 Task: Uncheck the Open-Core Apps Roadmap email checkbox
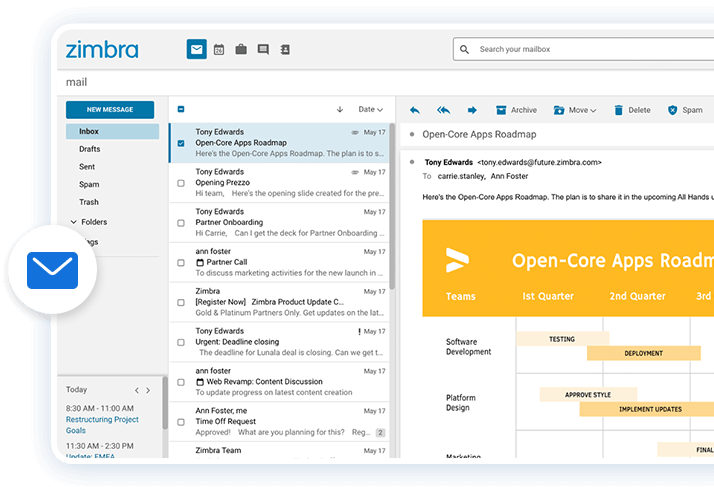tap(181, 143)
